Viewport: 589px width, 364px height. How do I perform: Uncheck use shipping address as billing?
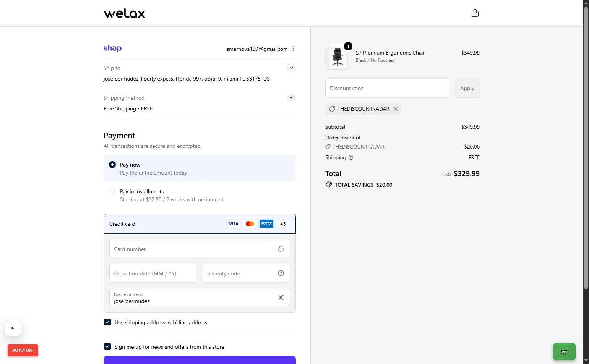107,322
